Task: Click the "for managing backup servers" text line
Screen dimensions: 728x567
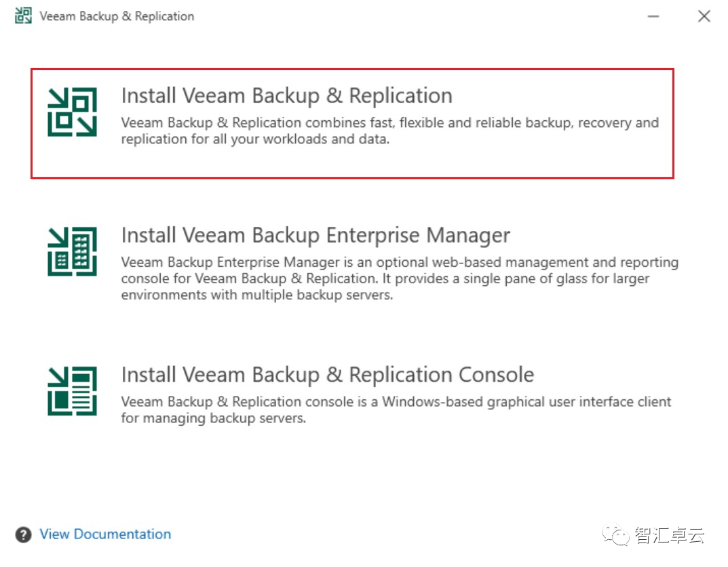Action: [x=214, y=418]
